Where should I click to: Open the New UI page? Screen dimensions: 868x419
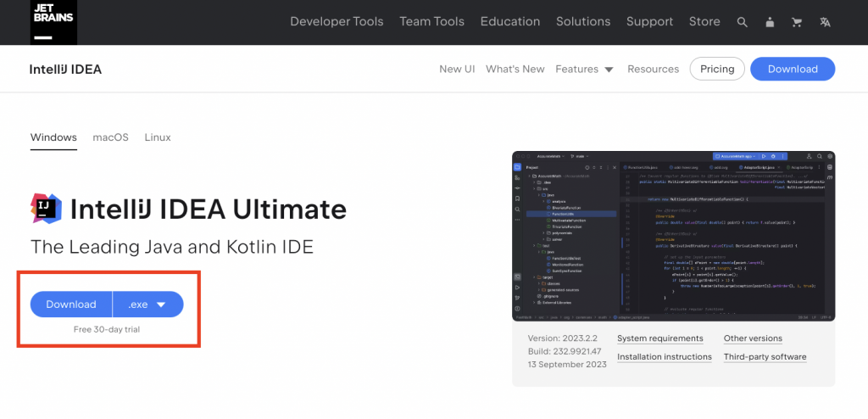tap(457, 70)
